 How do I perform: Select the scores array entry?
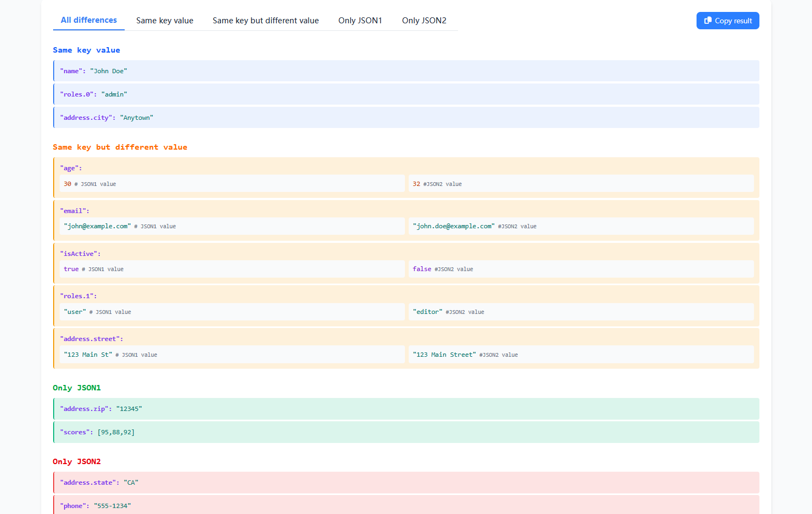click(405, 432)
